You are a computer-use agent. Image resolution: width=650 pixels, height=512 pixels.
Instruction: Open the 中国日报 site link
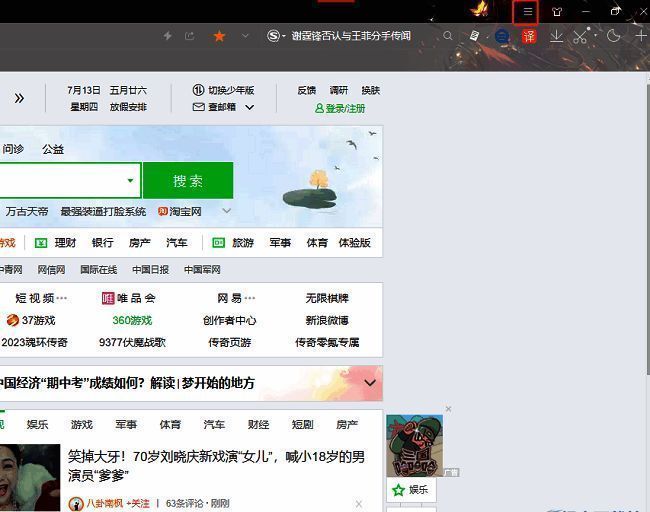[x=150, y=270]
